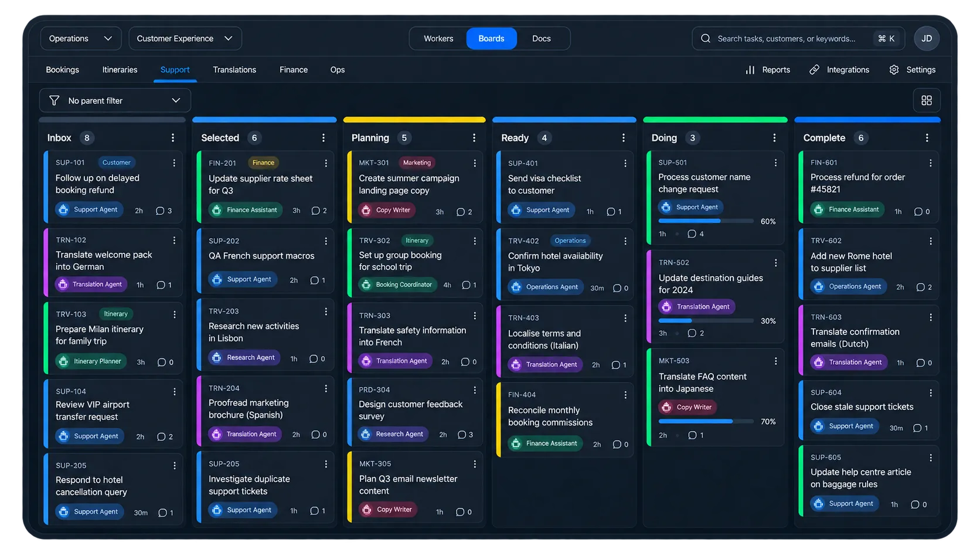The height and width of the screenshot is (552, 980).
Task: Open comments icon on SUP-501 card
Action: (x=695, y=234)
